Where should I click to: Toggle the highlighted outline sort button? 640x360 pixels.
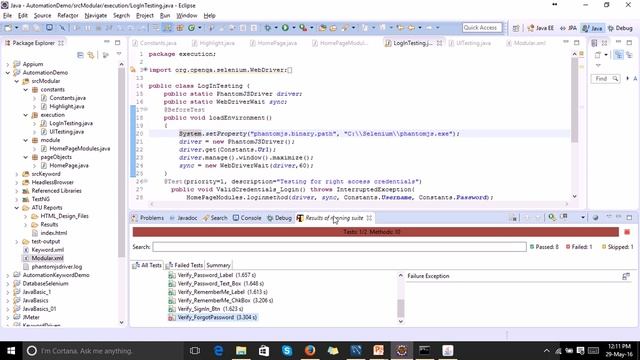pos(619,55)
